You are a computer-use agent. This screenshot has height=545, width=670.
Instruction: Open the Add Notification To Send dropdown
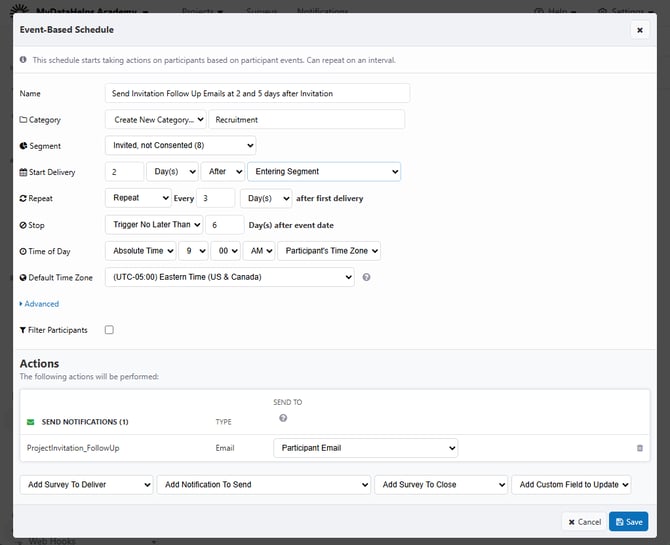coord(264,485)
